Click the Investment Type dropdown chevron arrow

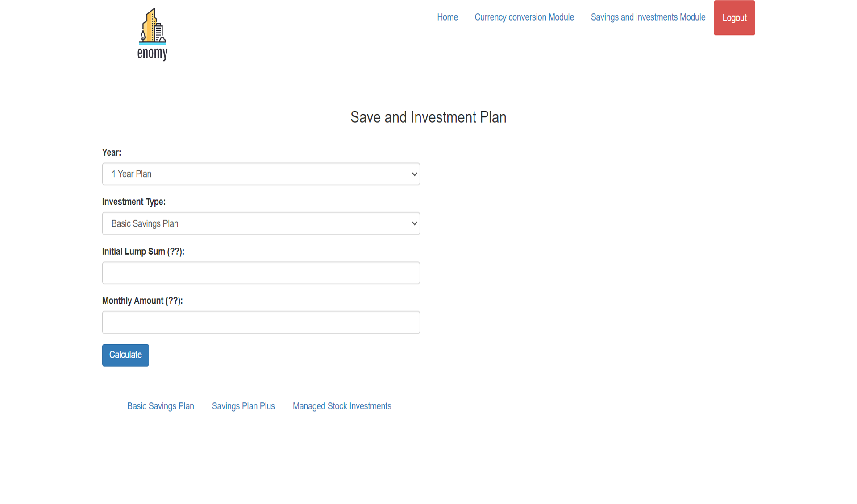414,223
